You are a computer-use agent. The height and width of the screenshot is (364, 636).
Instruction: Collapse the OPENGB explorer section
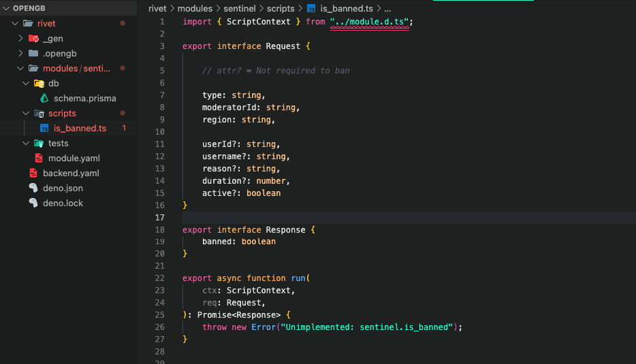[x=5, y=9]
